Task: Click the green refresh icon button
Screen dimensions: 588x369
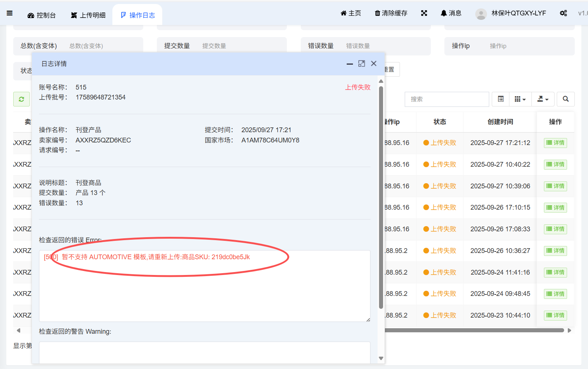Action: [21, 99]
